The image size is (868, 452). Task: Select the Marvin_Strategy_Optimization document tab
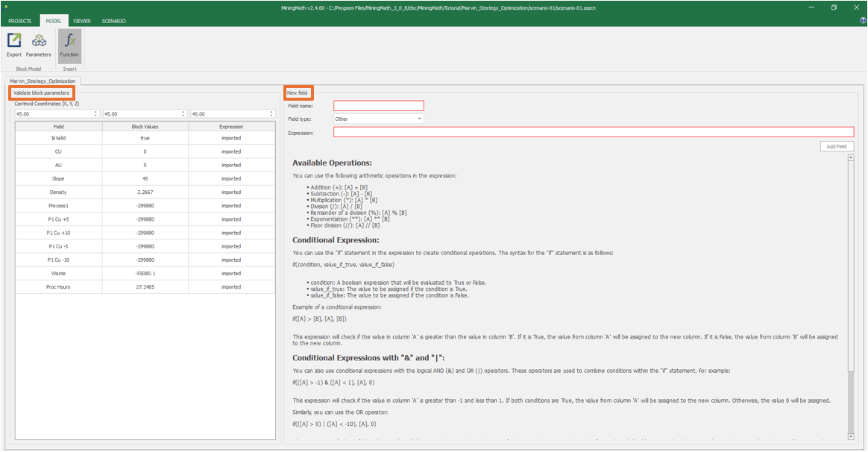(x=43, y=81)
